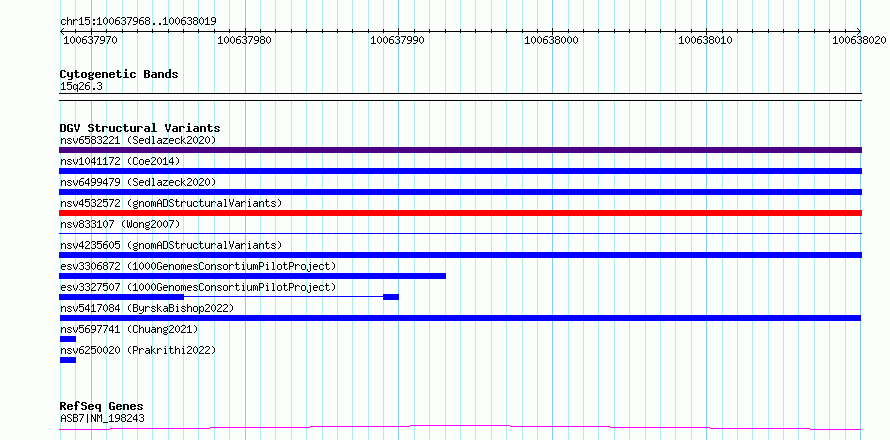
Task: Open the DGV Structural Variants track title
Action: [x=140, y=128]
